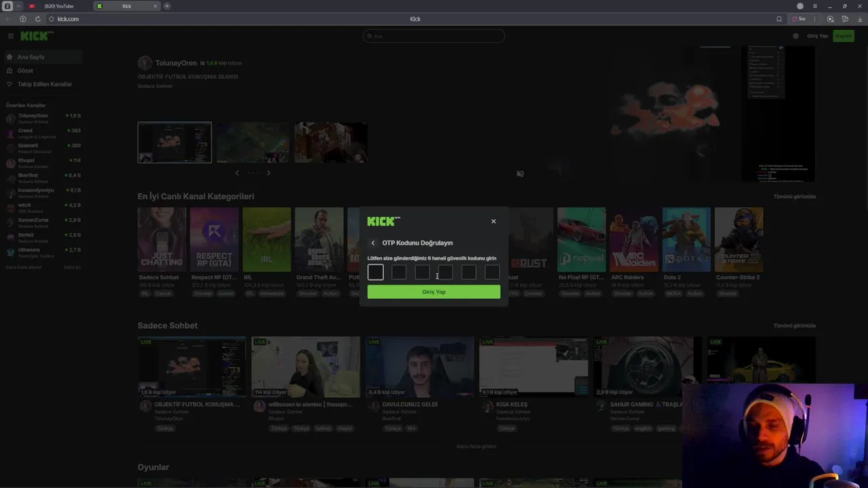
Task: Open the Grand Theft Auto category card
Action: 319,239
